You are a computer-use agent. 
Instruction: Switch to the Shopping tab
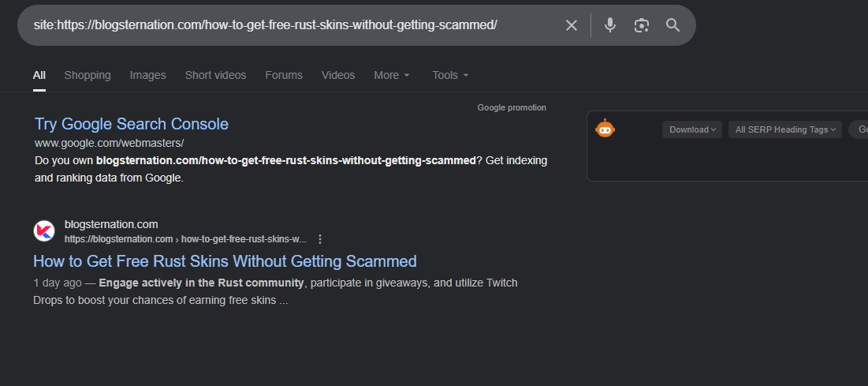[x=88, y=75]
